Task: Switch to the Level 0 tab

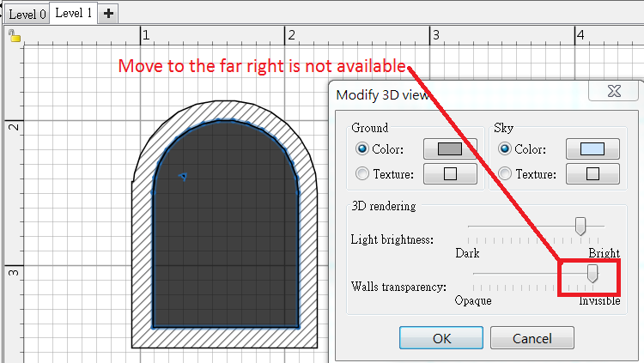Action: [27, 15]
